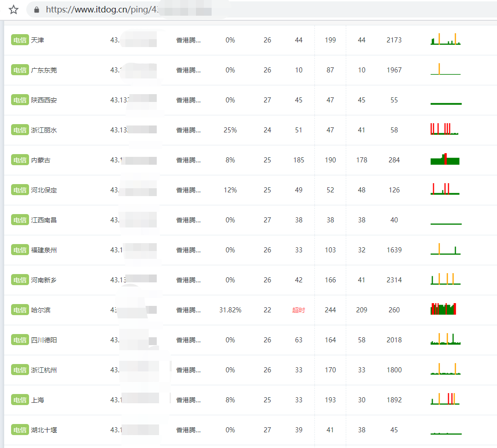The width and height of the screenshot is (497, 448).
Task: Select the 广东东莞 node name
Action: click(44, 70)
